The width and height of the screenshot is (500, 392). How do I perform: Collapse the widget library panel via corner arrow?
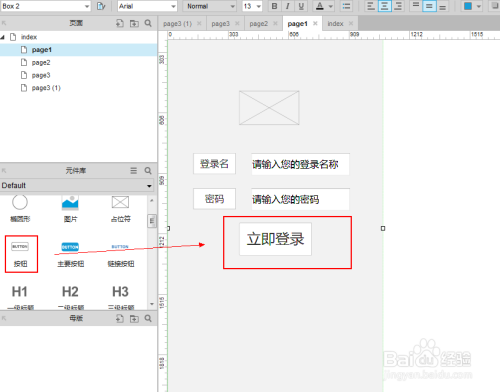point(4,171)
